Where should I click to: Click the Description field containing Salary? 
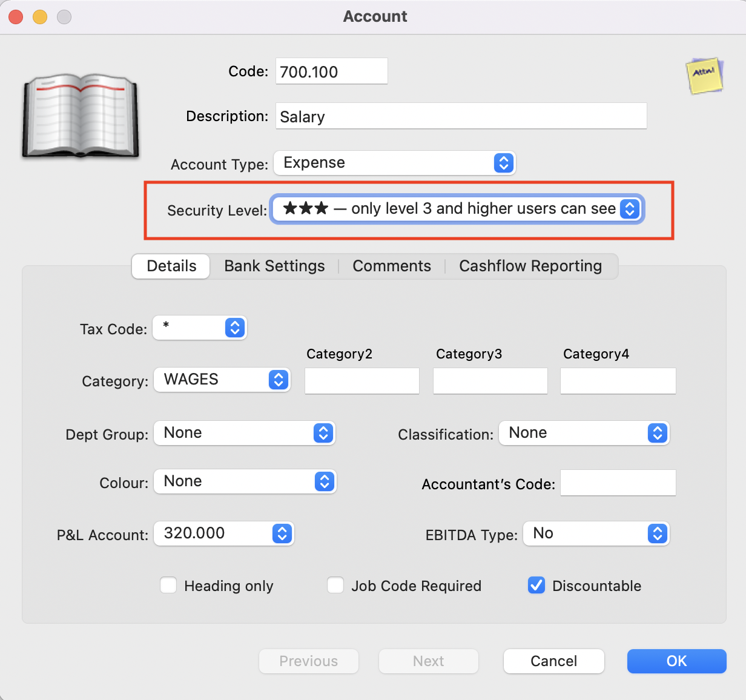tap(461, 116)
